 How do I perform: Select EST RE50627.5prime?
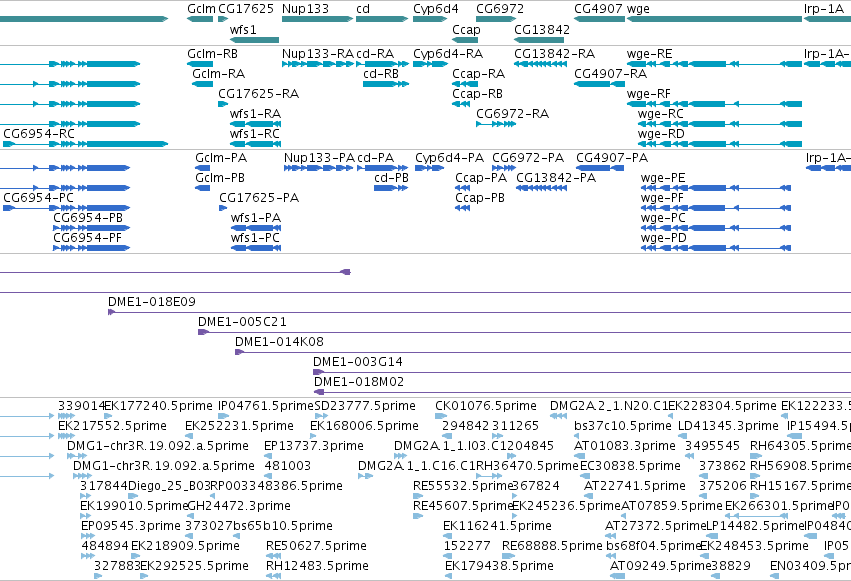tap(316, 546)
